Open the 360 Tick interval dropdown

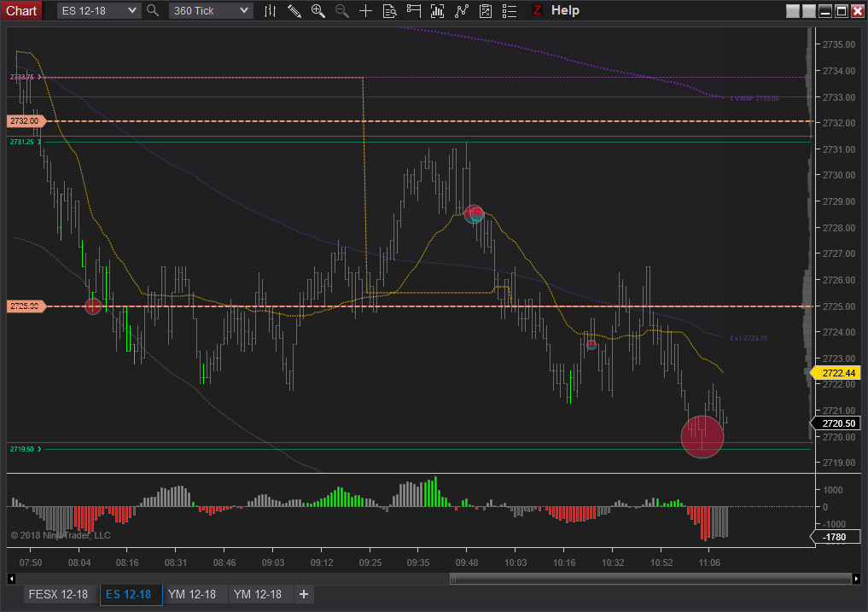pos(210,10)
